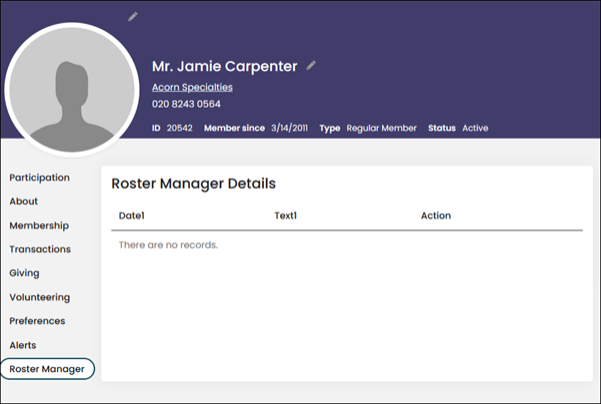Image resolution: width=601 pixels, height=404 pixels.
Task: Click the Member since date 3/14/2011
Action: tap(290, 128)
